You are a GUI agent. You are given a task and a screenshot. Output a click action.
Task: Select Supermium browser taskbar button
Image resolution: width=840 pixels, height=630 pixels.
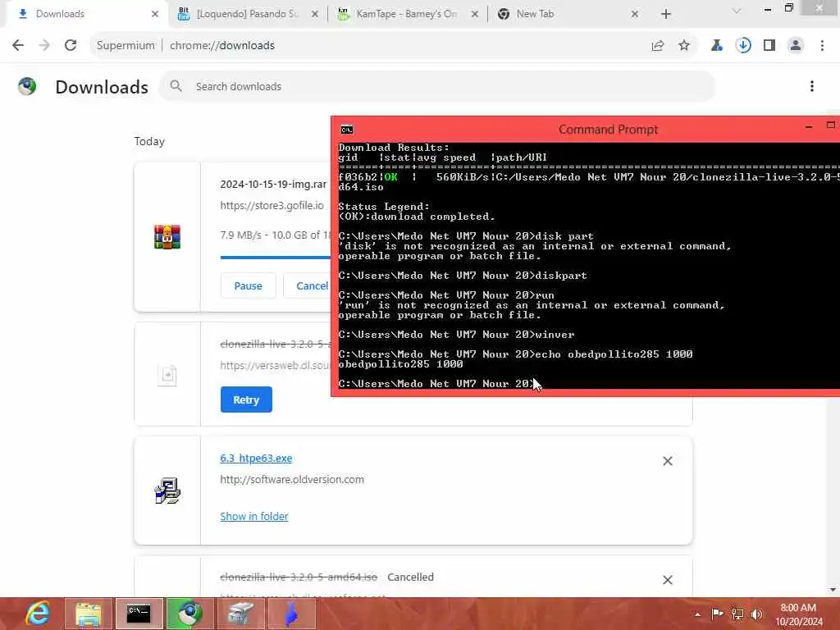(189, 614)
